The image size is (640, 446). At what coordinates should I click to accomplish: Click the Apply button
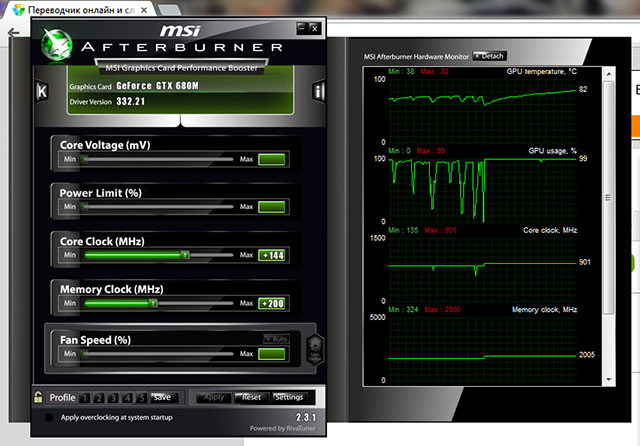tap(214, 397)
